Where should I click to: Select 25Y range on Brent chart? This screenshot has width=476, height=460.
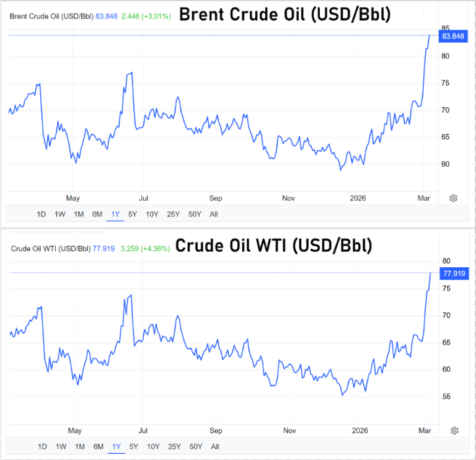174,215
